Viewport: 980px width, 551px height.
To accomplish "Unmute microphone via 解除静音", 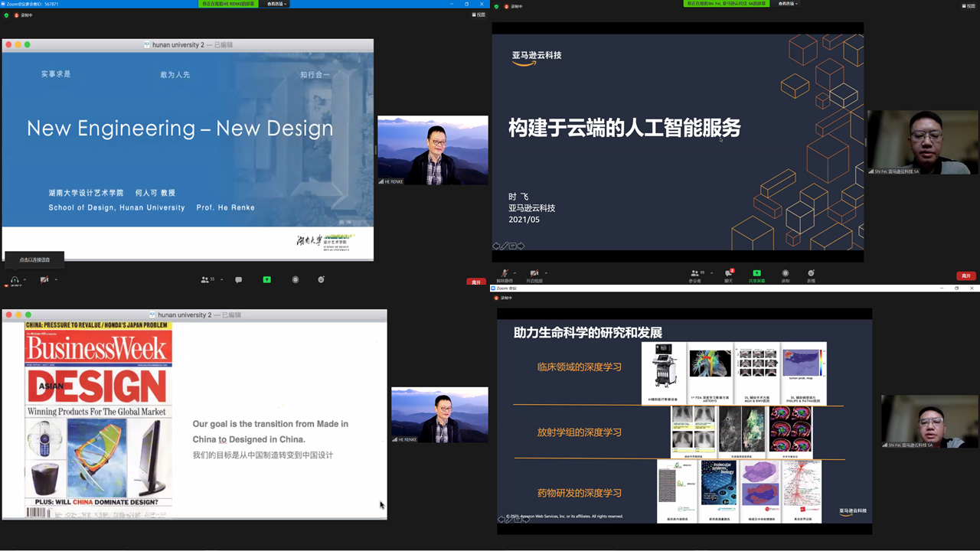I will [x=505, y=275].
